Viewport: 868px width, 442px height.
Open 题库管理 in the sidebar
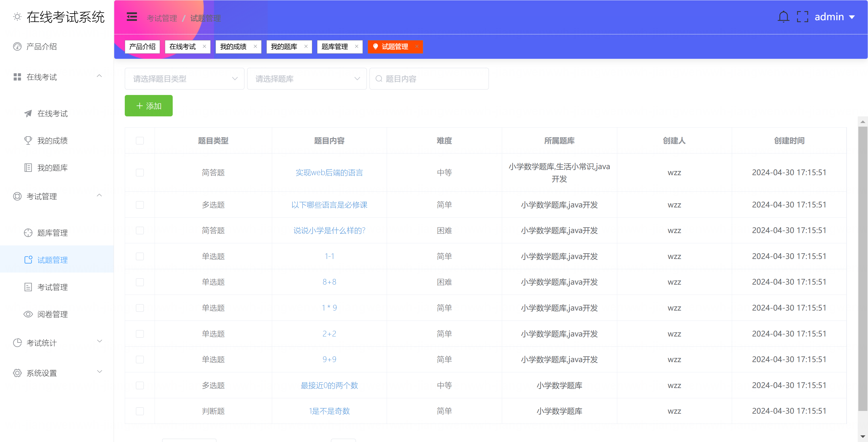click(x=52, y=233)
